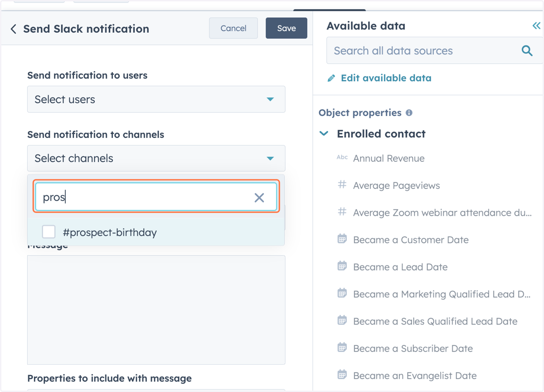Click the channel search field containing pros

point(156,197)
